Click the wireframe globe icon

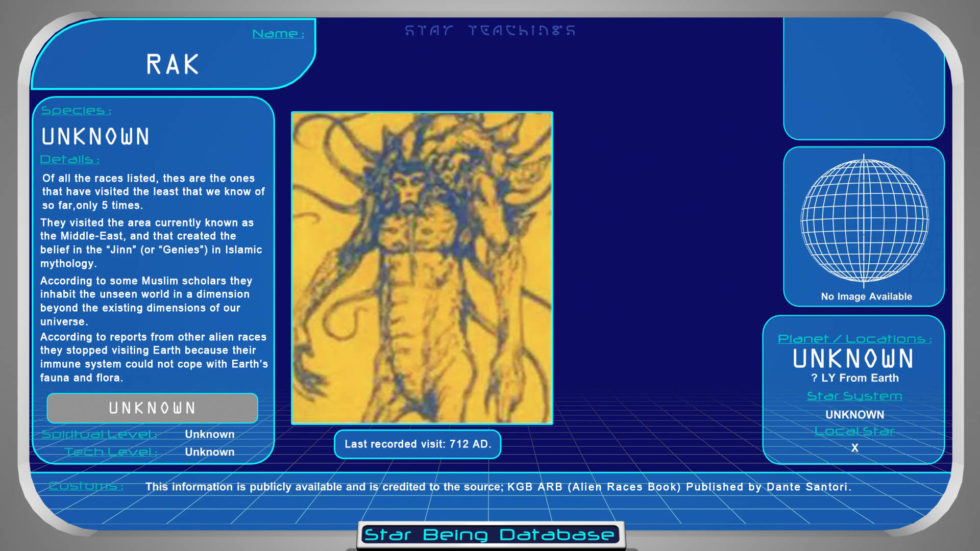(x=863, y=220)
